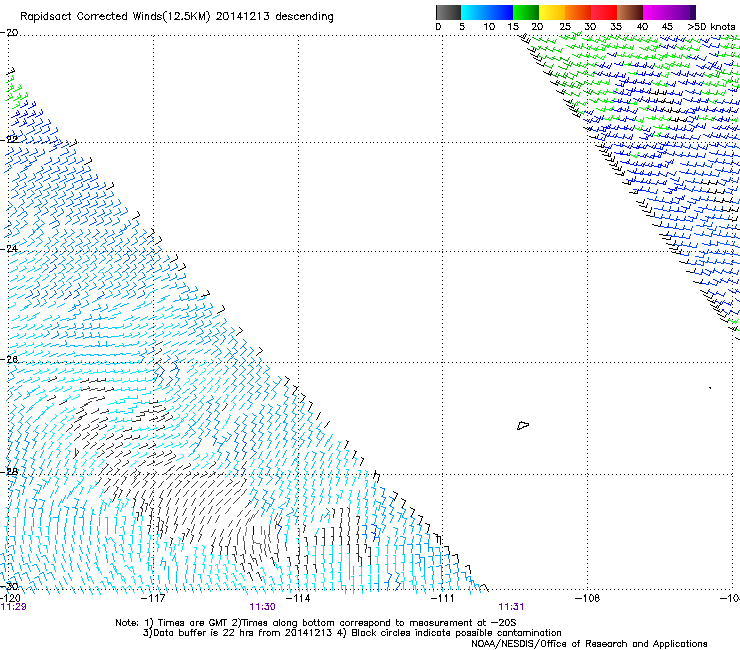
Task: Click the yellow 20-25 knots legend segment
Action: 552,12
